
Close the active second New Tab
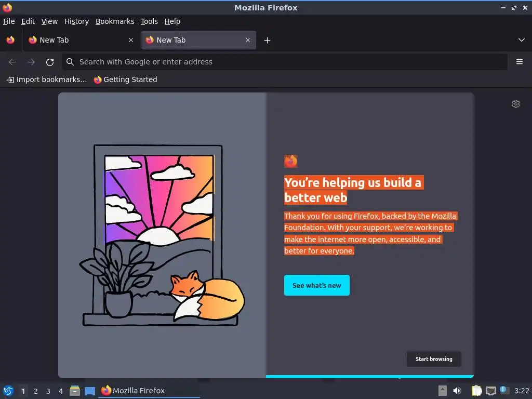tap(248, 40)
